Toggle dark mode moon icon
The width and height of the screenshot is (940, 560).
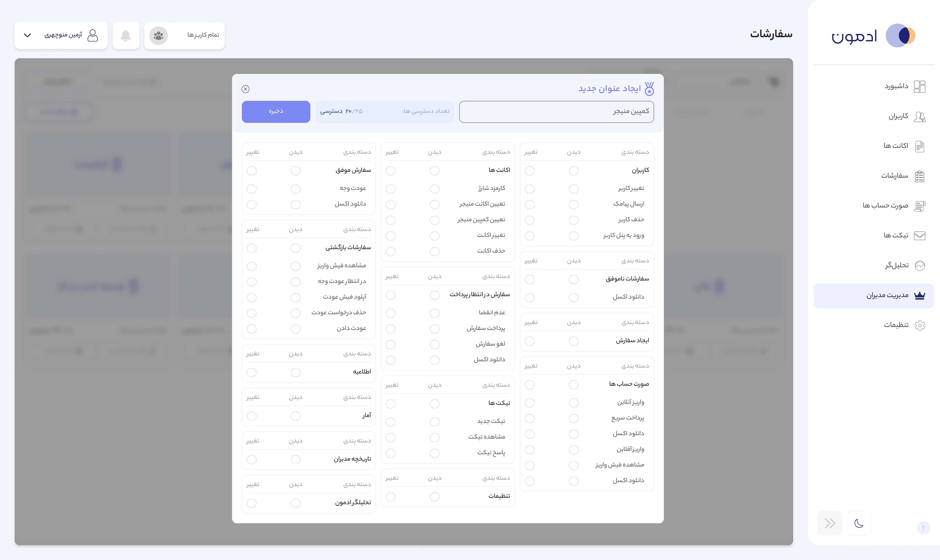(x=859, y=523)
